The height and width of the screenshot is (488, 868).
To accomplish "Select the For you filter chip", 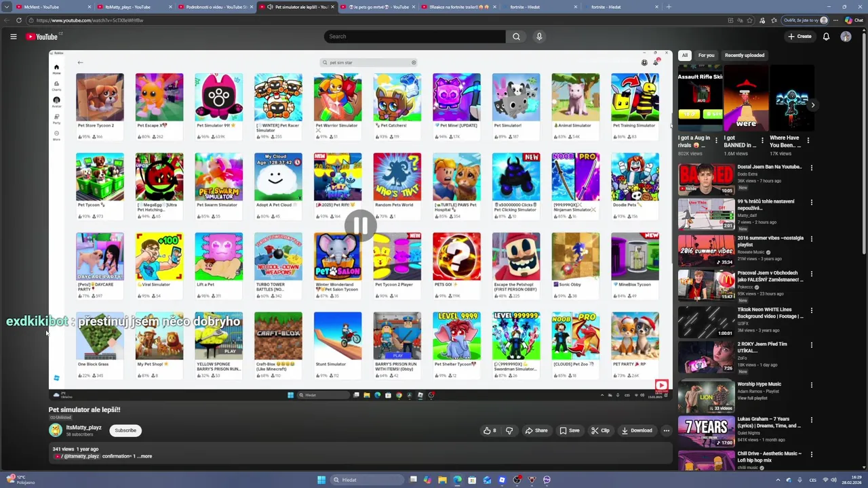I will point(706,56).
